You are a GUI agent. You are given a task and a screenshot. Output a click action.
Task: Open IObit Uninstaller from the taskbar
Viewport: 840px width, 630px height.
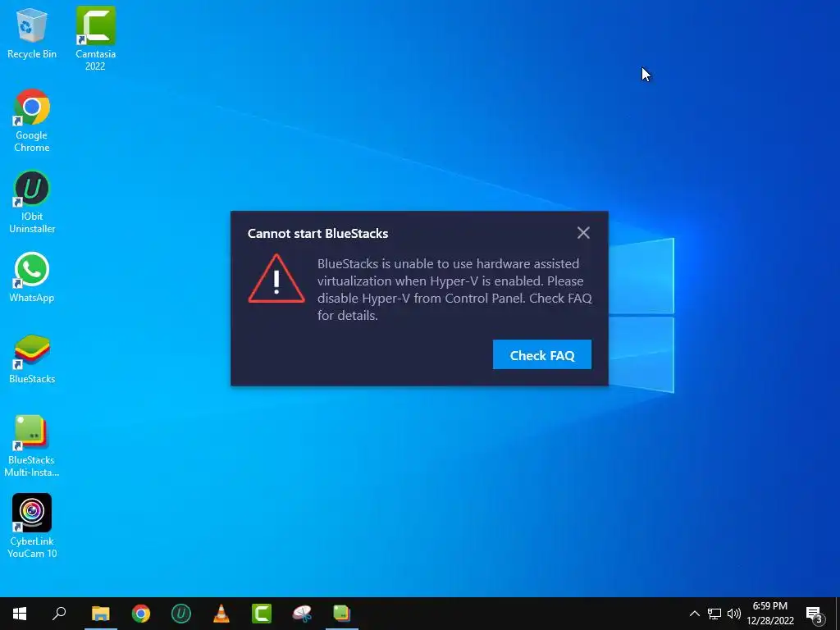point(181,614)
